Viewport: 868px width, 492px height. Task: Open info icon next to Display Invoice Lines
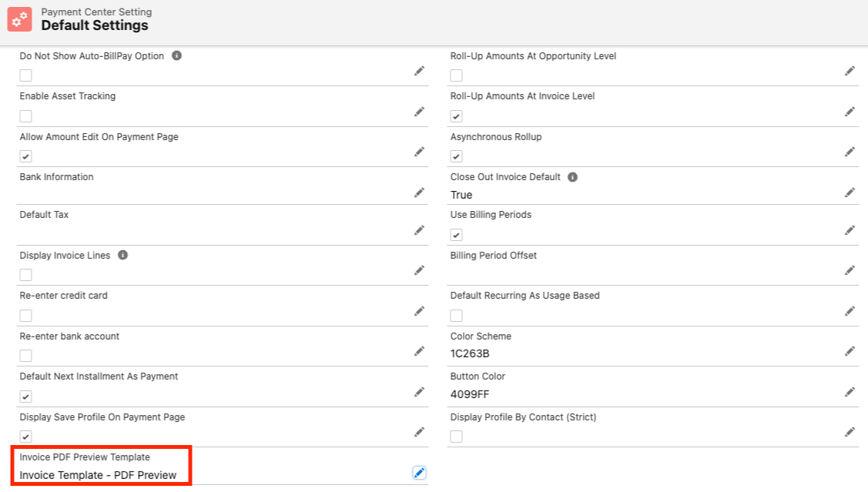point(123,255)
